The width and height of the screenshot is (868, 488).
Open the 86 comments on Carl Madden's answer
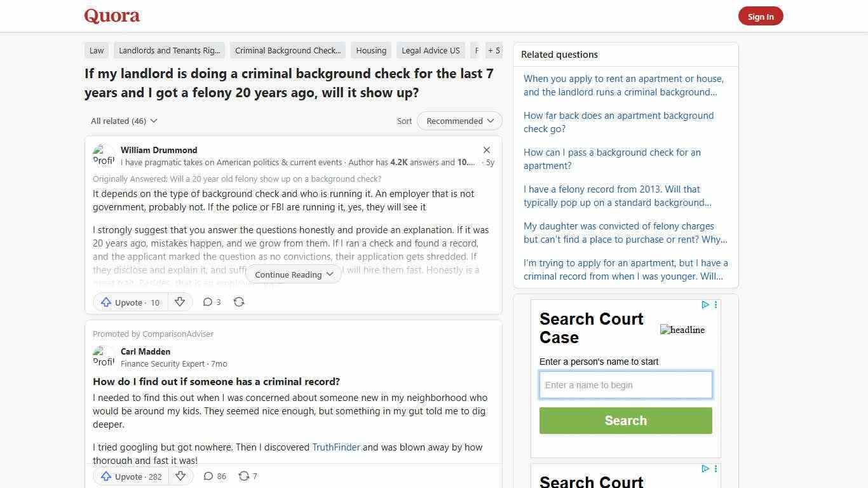coord(214,476)
